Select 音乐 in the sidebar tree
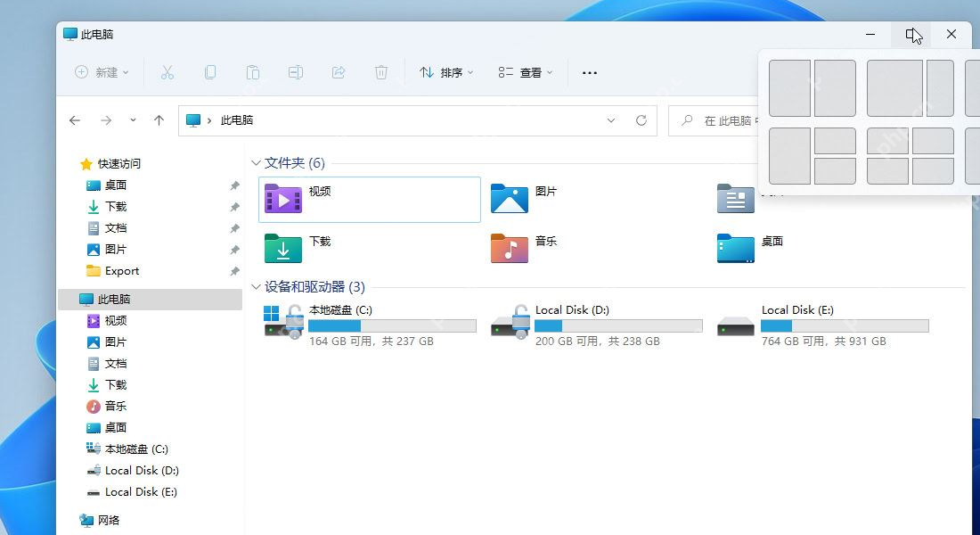This screenshot has width=980, height=535. pos(116,406)
